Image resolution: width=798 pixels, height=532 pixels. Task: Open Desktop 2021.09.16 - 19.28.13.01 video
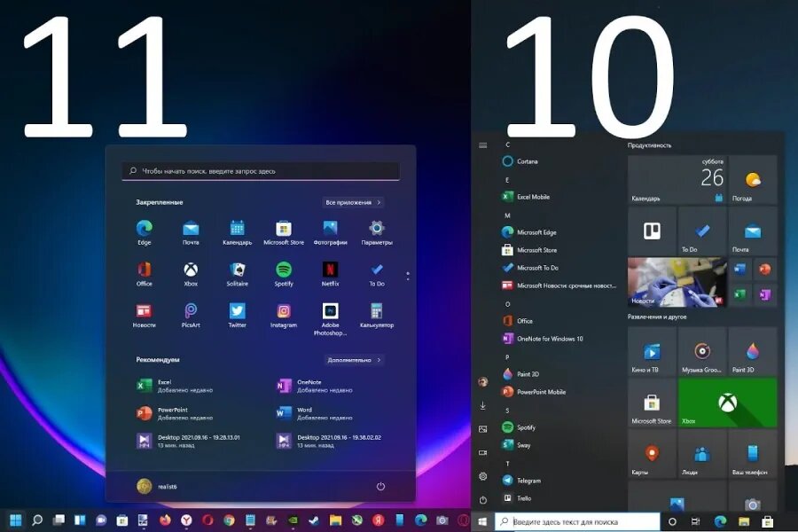click(x=188, y=441)
